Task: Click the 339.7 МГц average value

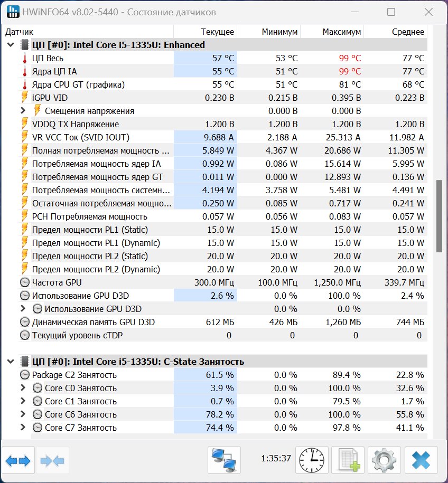Action: pos(404,282)
